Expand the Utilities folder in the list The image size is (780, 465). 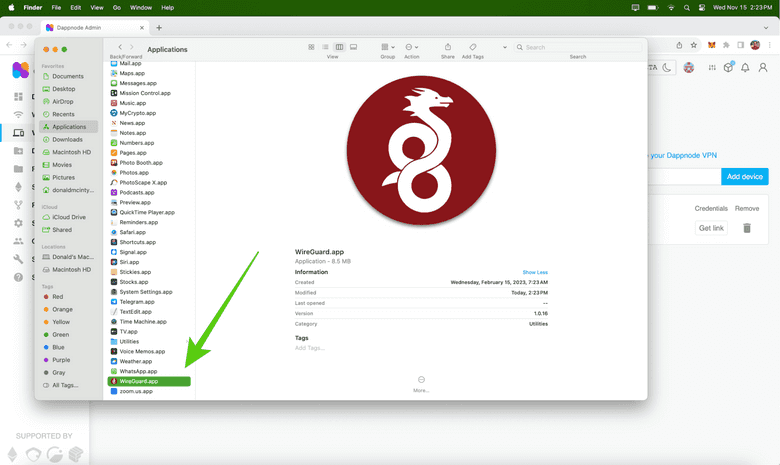pos(129,342)
